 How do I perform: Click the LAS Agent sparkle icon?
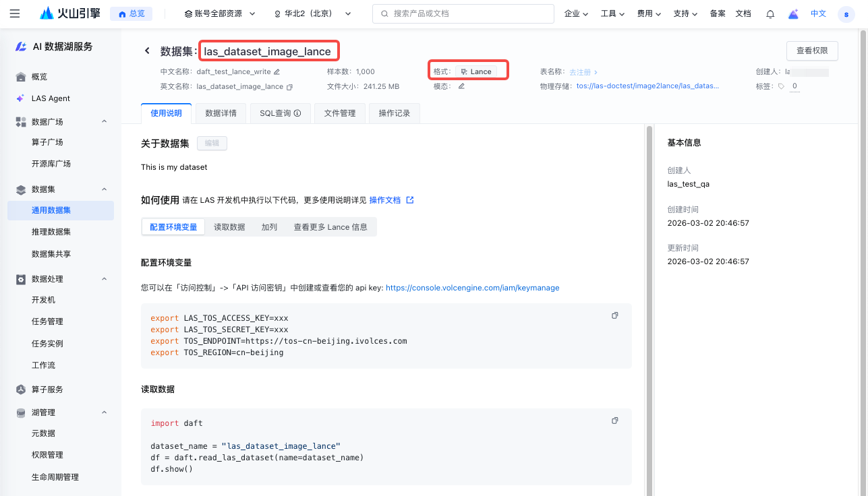click(21, 98)
